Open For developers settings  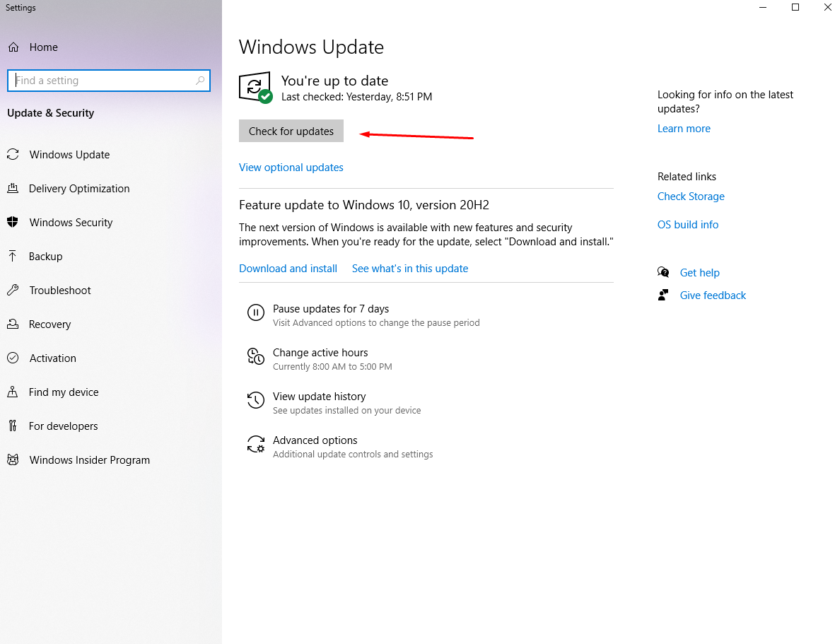(64, 426)
